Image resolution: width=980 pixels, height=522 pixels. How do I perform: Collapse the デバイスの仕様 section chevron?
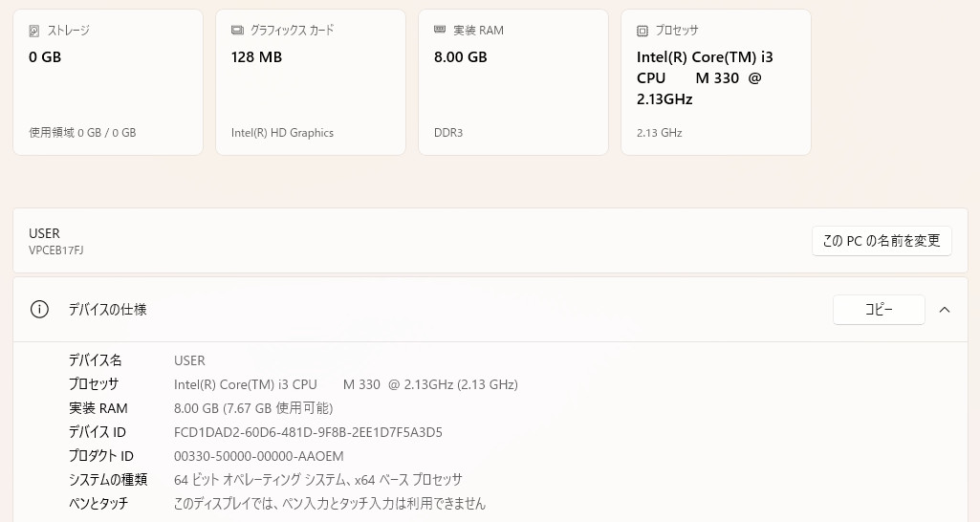pyautogui.click(x=945, y=310)
